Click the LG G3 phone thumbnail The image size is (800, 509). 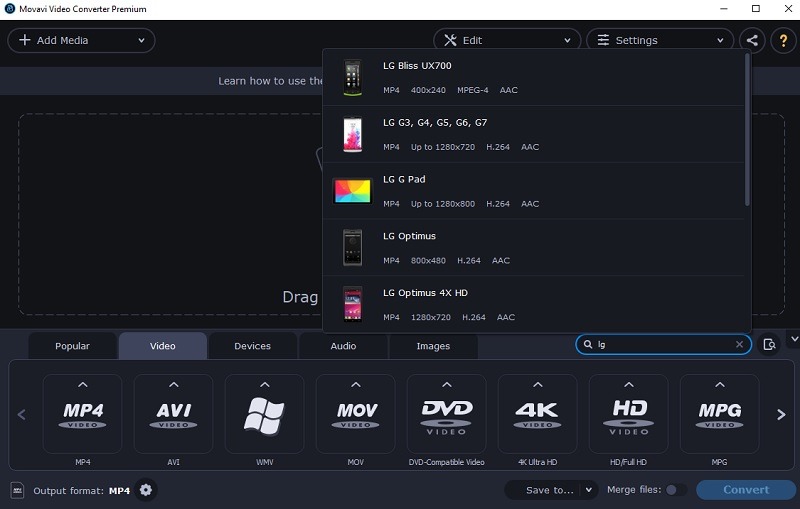(x=353, y=134)
